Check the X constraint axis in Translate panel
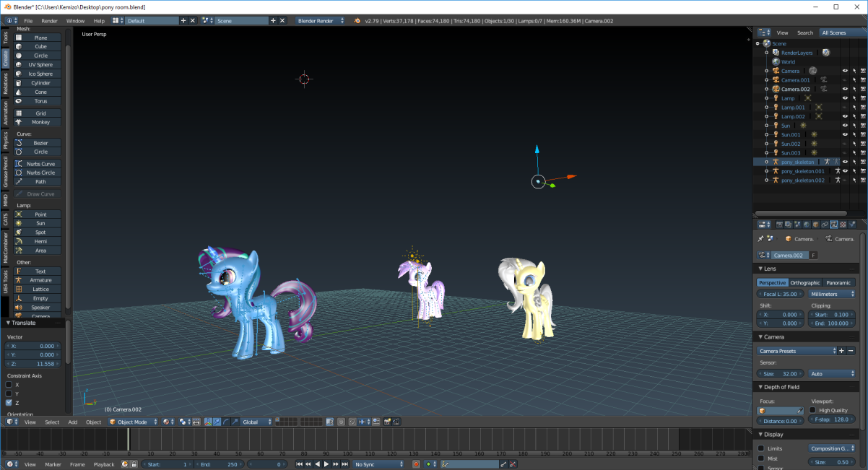 tap(9, 385)
